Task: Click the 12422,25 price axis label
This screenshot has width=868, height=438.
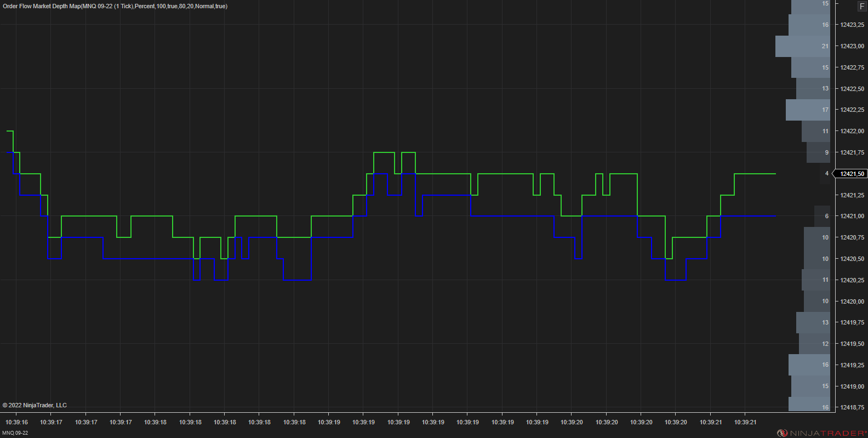Action: coord(852,110)
